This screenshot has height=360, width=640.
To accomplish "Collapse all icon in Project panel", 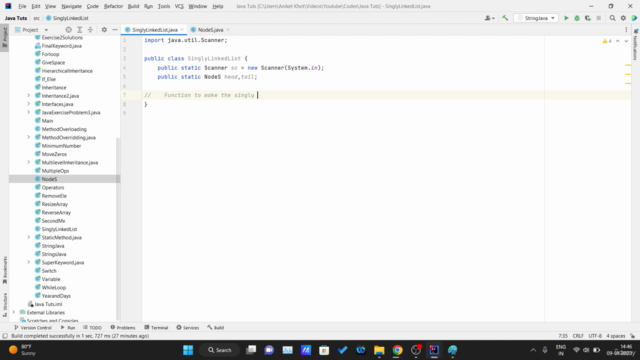I will pos(90,30).
